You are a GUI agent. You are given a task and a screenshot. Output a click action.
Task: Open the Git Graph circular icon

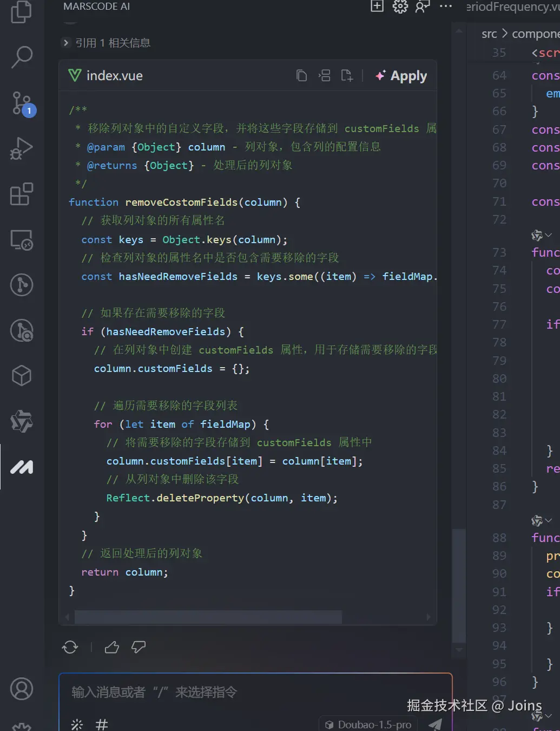pyautogui.click(x=22, y=285)
